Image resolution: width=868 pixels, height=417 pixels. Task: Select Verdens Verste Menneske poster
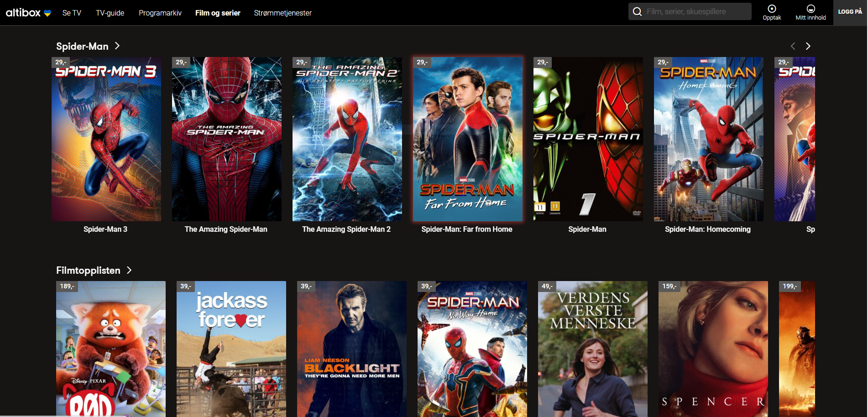pyautogui.click(x=592, y=349)
